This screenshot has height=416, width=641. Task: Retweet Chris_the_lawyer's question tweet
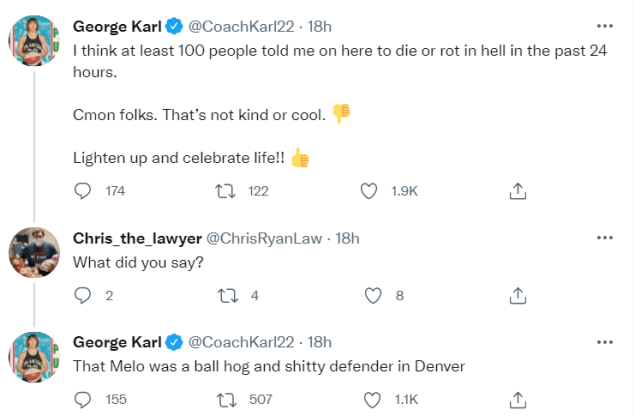[226, 295]
